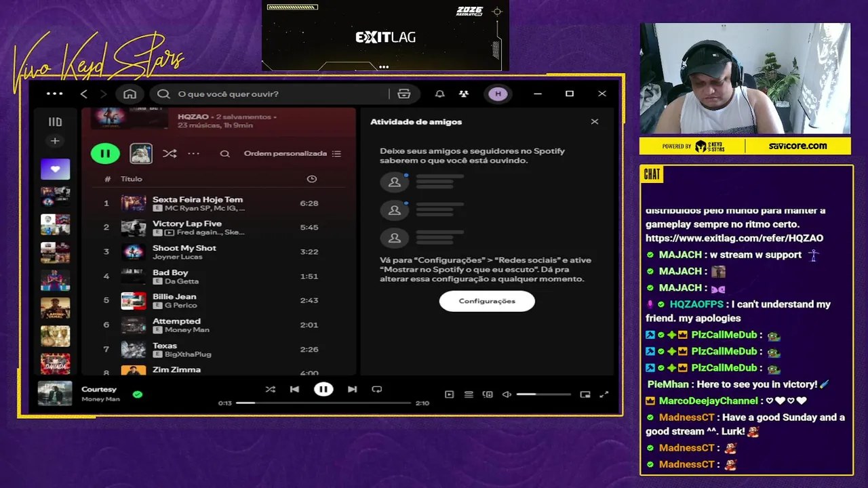Click the green saved checkmark beside 'Courtesy'
This screenshot has width=868, height=488.
[x=138, y=394]
